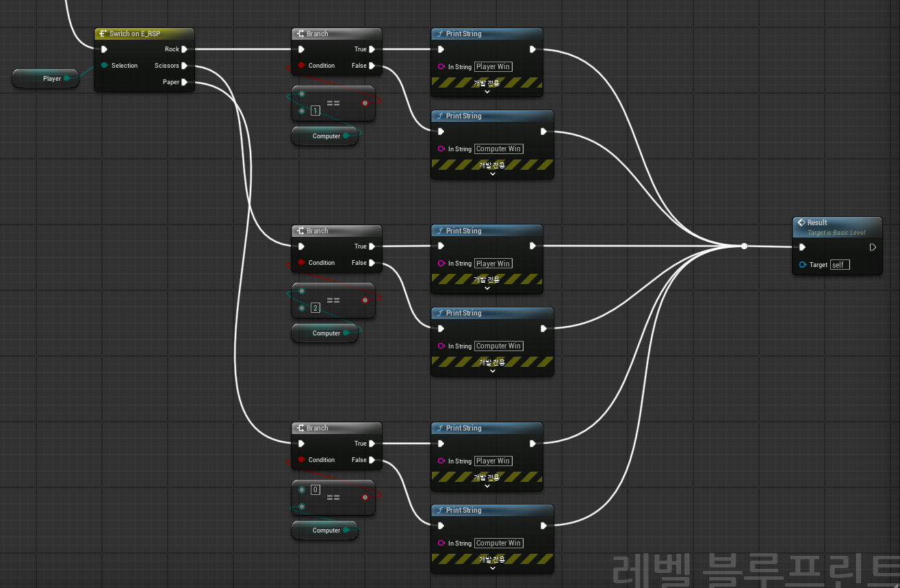The image size is (900, 588).
Task: Select the Computer variable node below == 1
Action: tap(324, 136)
